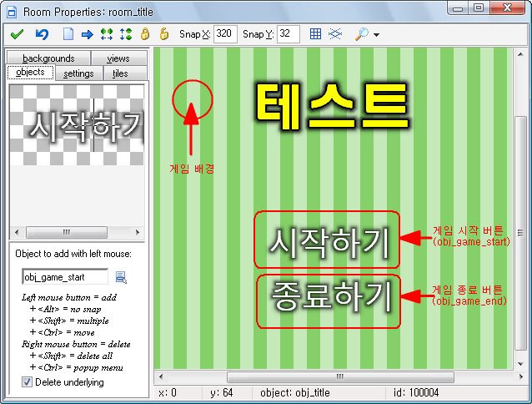The width and height of the screenshot is (532, 404).
Task: Click the Snap Y input field
Action: pos(289,34)
